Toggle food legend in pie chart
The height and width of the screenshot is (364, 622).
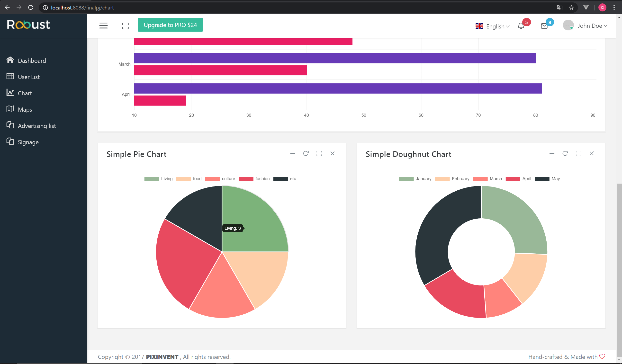click(x=189, y=179)
